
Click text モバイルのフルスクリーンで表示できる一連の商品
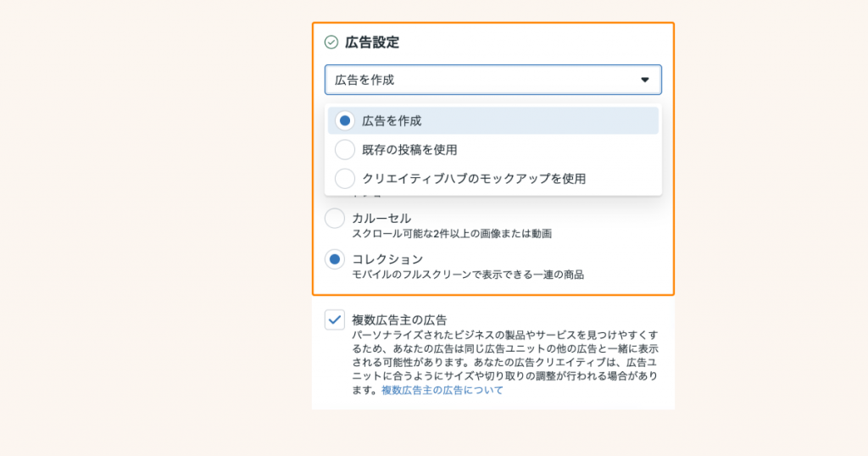tap(468, 275)
